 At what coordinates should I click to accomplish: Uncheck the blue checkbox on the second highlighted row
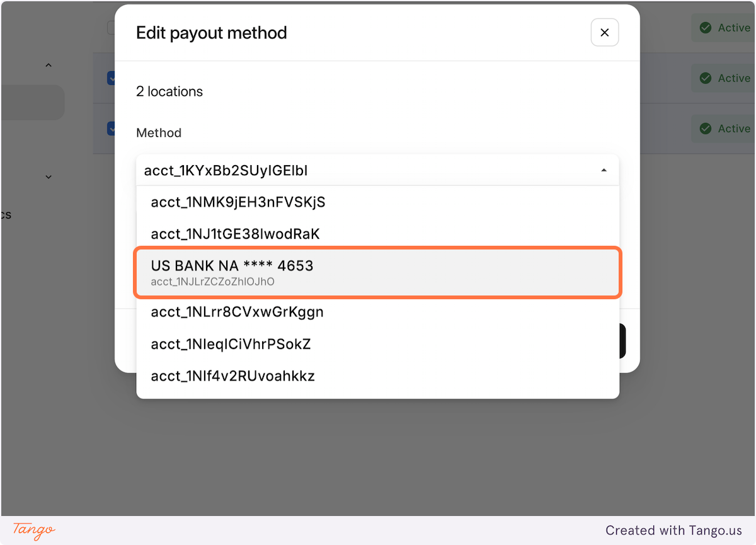click(112, 129)
